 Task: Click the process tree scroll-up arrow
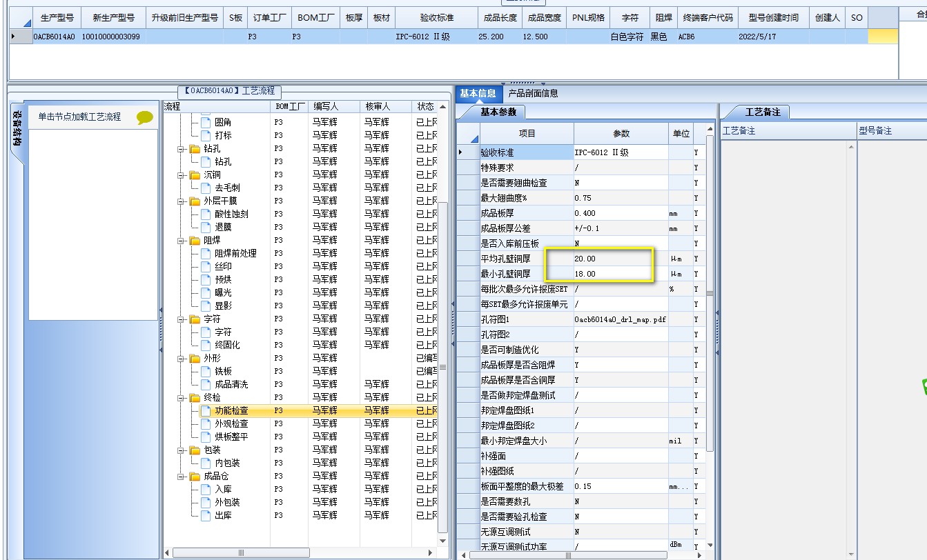(x=443, y=106)
